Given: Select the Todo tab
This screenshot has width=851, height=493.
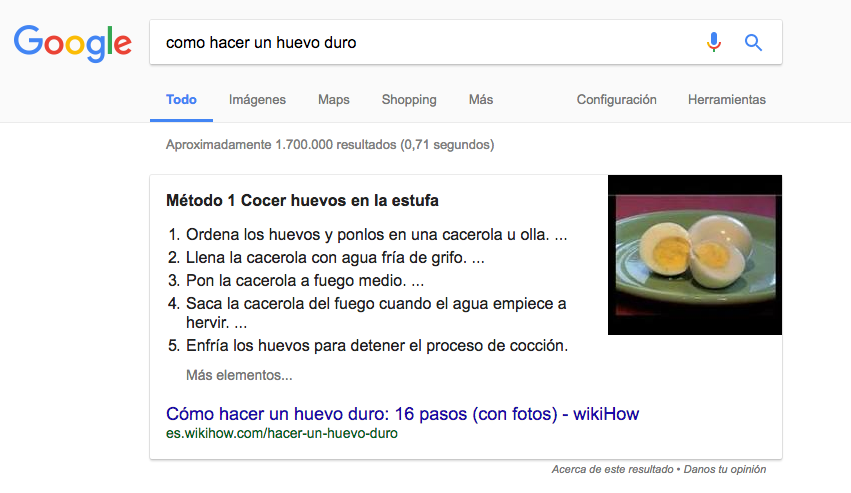Looking at the screenshot, I should [181, 100].
